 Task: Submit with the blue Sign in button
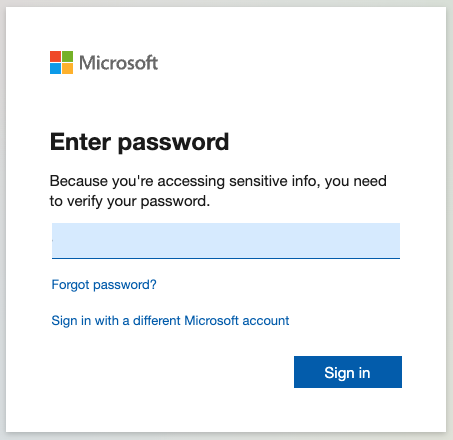pos(348,372)
